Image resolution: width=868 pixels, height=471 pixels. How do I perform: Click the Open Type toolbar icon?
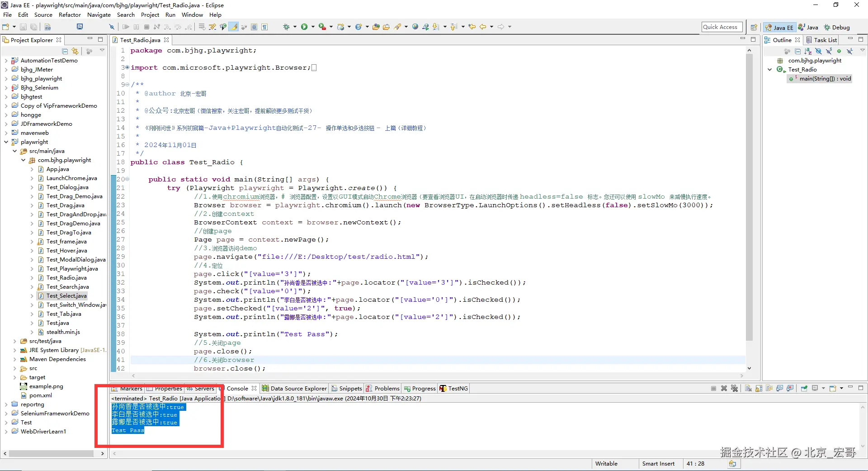[x=376, y=27]
